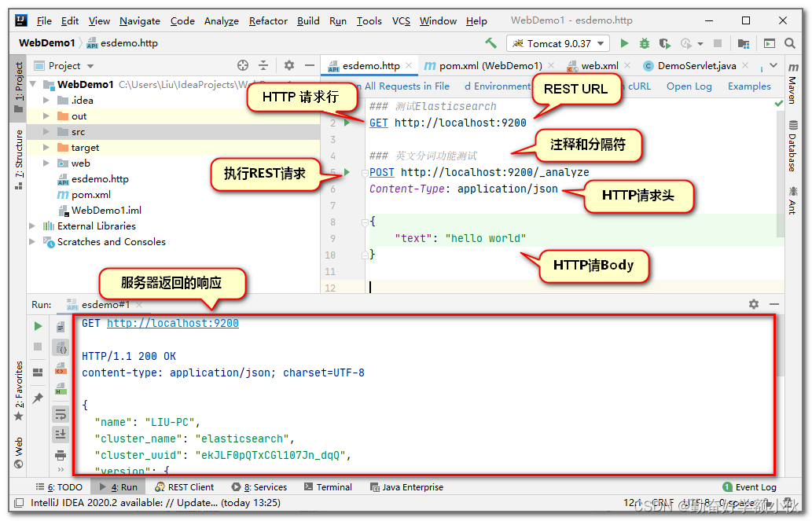Screen dimensions: 812x521
Task: Click Examples link in editor toolbar
Action: click(749, 86)
